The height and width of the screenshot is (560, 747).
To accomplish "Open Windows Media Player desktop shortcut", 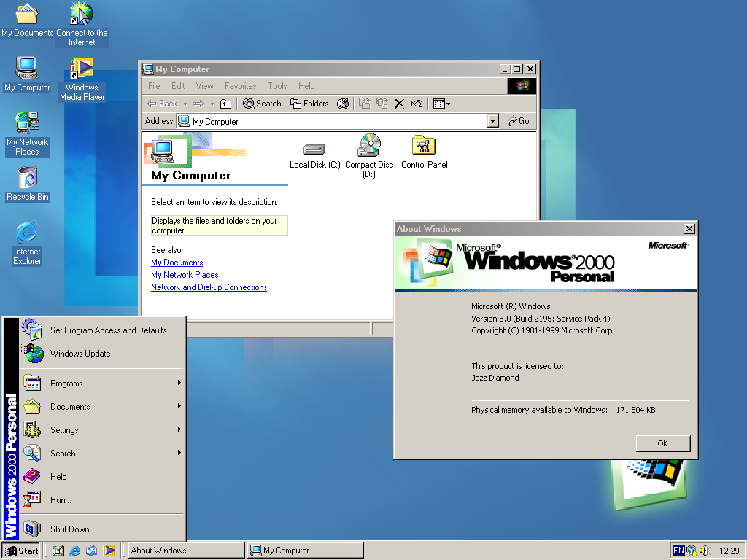I will pyautogui.click(x=82, y=79).
